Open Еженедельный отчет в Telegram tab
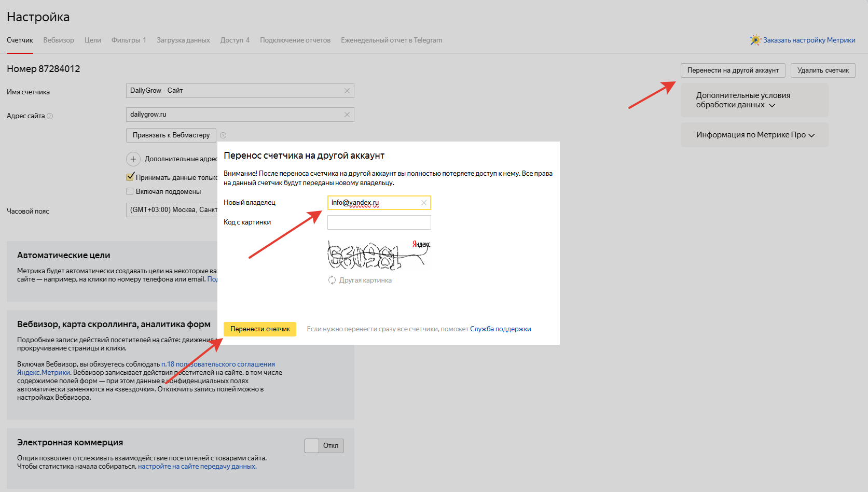The image size is (868, 492). click(392, 40)
